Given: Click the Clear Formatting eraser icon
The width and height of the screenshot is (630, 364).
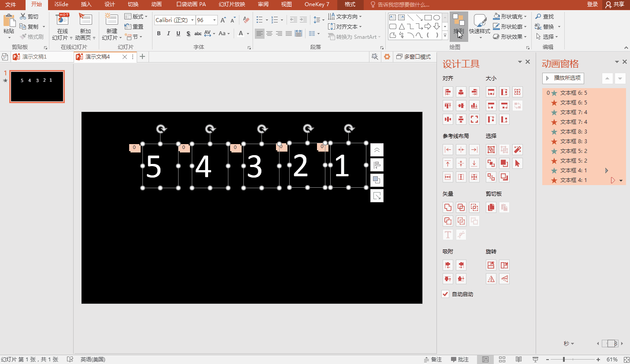Looking at the screenshot, I should tap(246, 20).
